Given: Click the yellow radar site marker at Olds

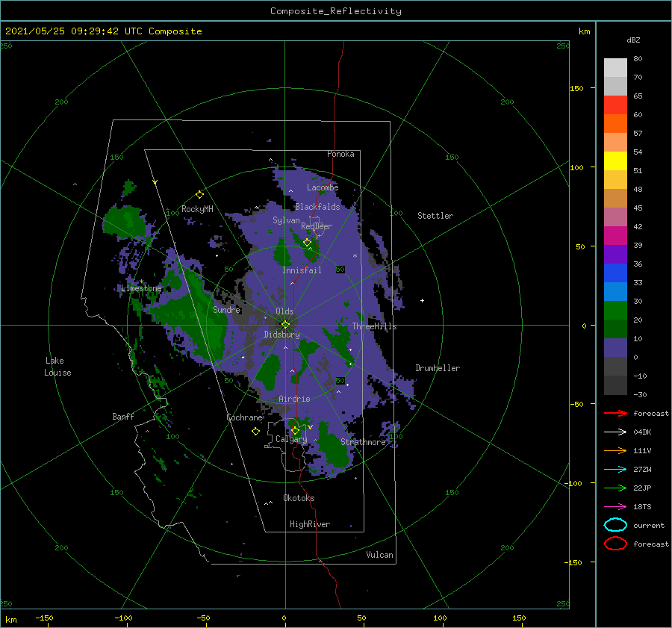Looking at the screenshot, I should point(285,325).
